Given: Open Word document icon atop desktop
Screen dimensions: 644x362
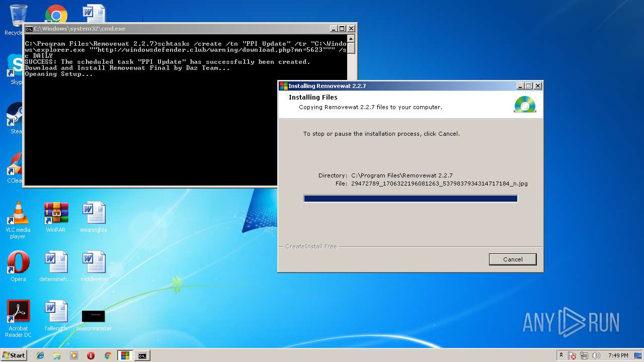Looking at the screenshot, I should click(x=94, y=14).
